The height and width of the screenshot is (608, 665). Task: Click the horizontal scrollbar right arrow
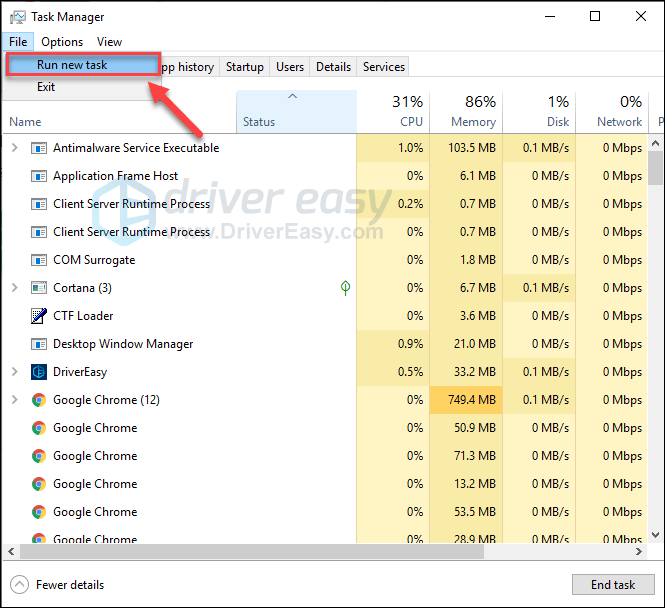pos(638,552)
